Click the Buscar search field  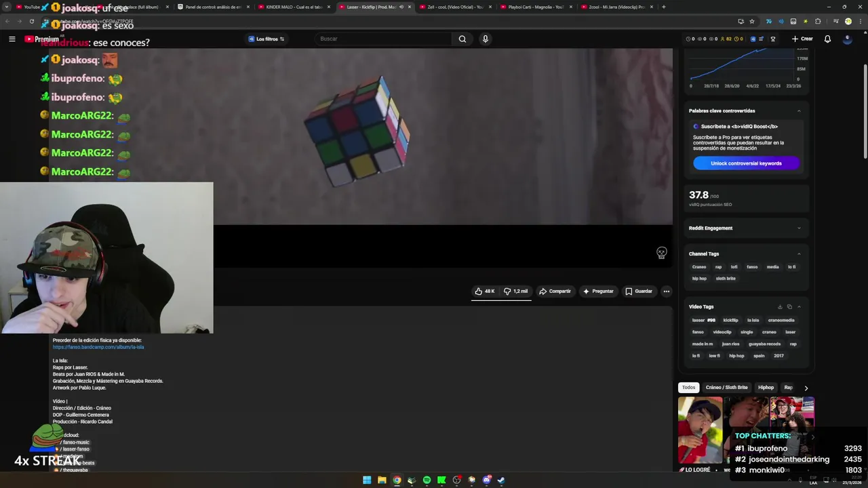(x=383, y=39)
